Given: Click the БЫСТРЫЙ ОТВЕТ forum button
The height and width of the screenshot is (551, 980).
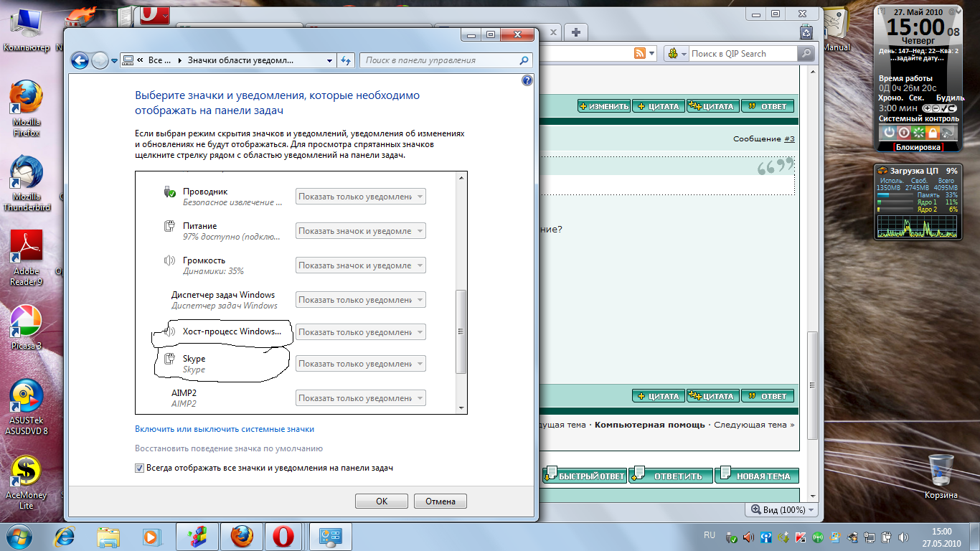Looking at the screenshot, I should tap(585, 476).
